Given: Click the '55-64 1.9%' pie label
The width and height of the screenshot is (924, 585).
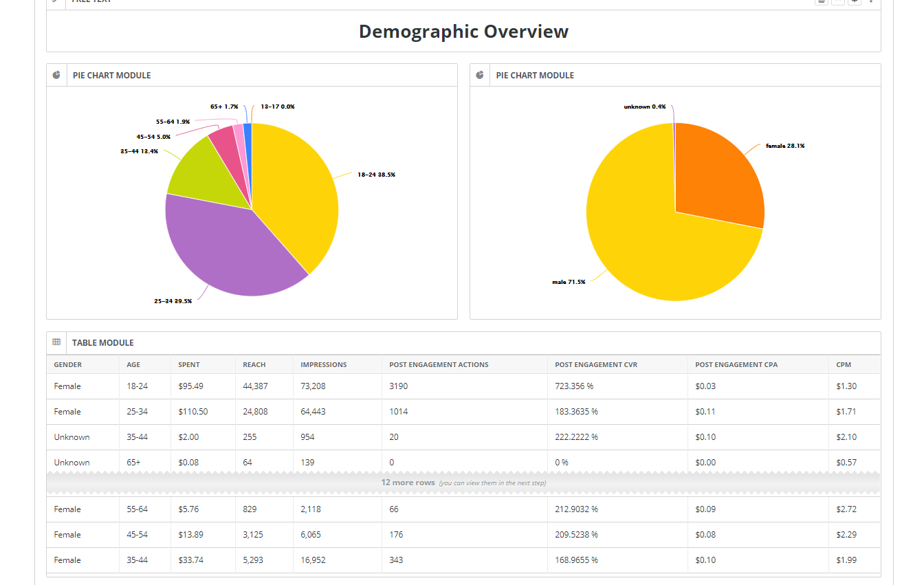Looking at the screenshot, I should [173, 122].
